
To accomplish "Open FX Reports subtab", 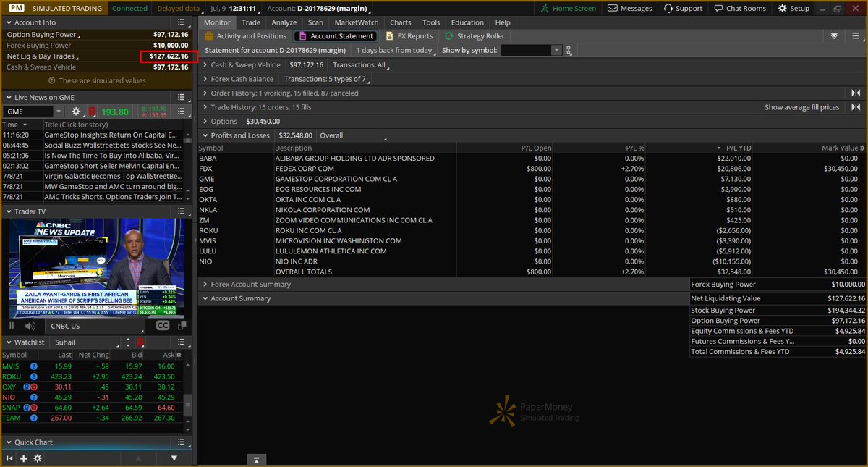I will click(409, 35).
